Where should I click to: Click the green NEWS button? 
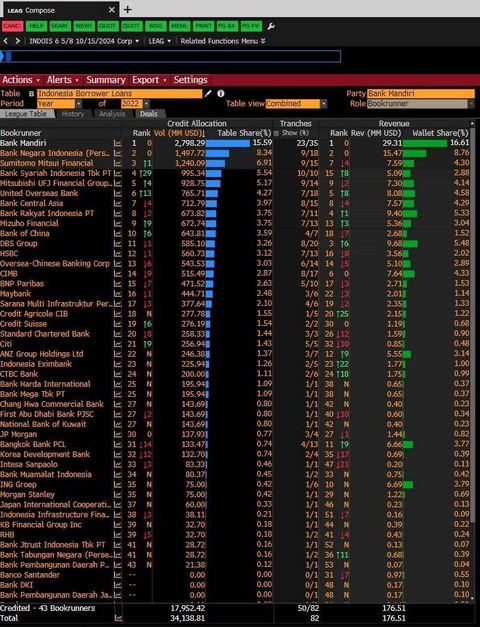click(84, 26)
